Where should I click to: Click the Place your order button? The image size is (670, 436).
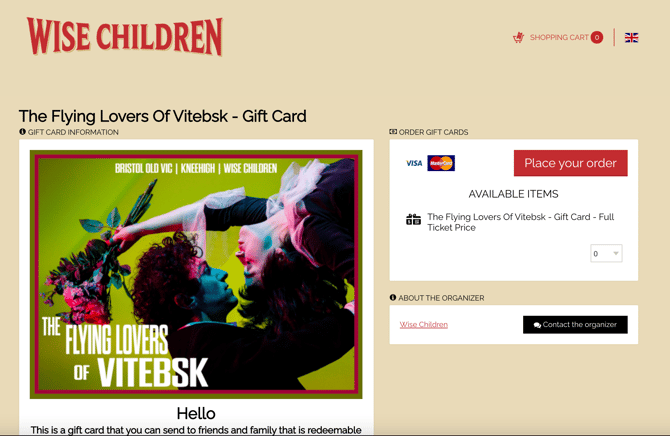tap(570, 163)
